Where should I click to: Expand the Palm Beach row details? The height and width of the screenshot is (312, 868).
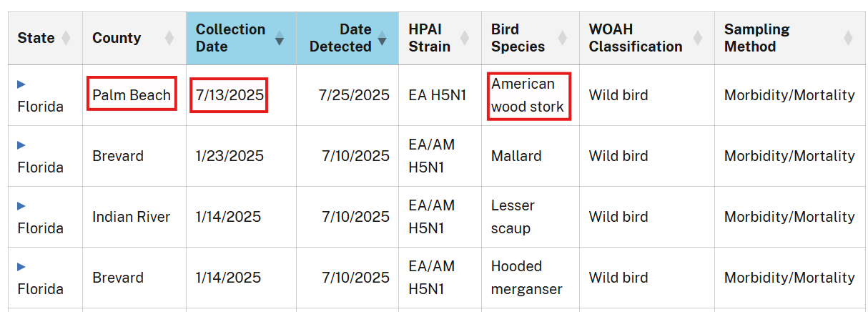click(21, 84)
